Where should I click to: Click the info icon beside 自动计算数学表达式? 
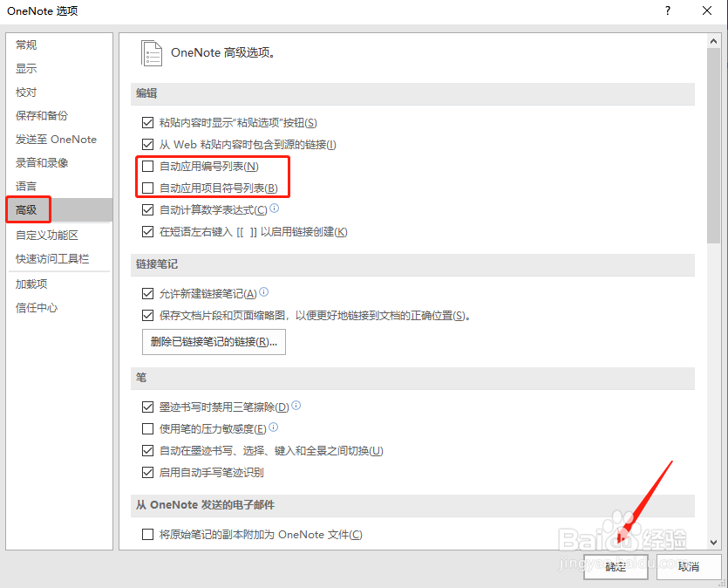tap(275, 209)
